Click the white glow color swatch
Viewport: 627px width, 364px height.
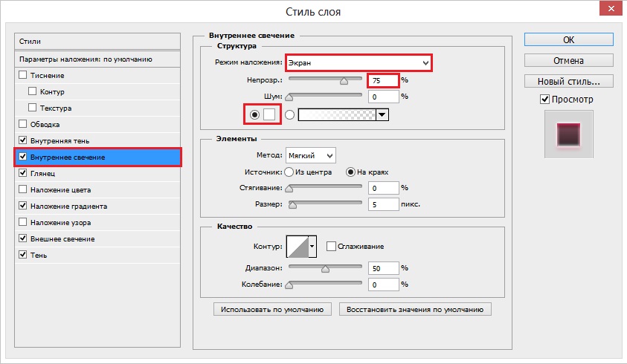click(x=269, y=114)
